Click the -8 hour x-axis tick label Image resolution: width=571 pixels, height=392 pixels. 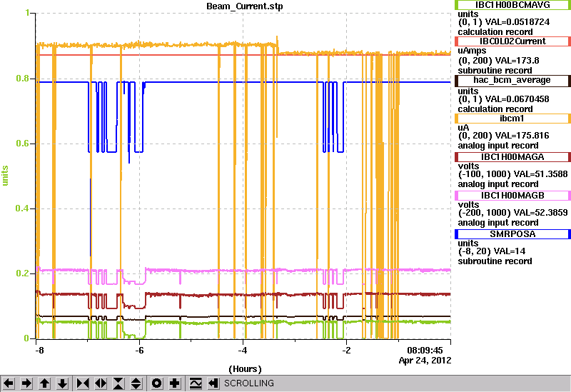point(39,351)
